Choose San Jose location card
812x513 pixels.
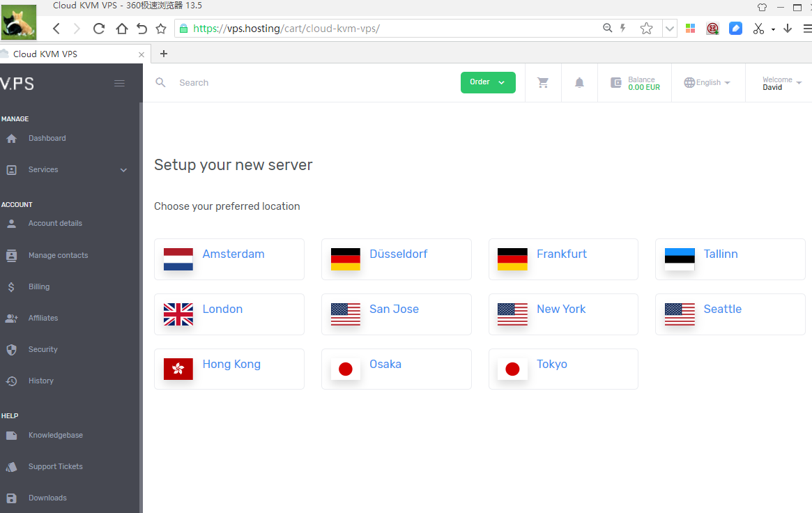pyautogui.click(x=396, y=314)
